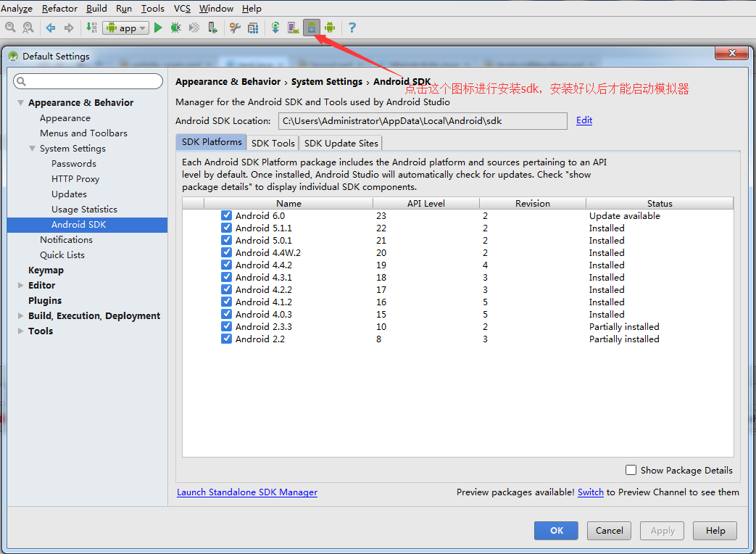Click the Help question mark icon
The image size is (756, 554).
(352, 28)
